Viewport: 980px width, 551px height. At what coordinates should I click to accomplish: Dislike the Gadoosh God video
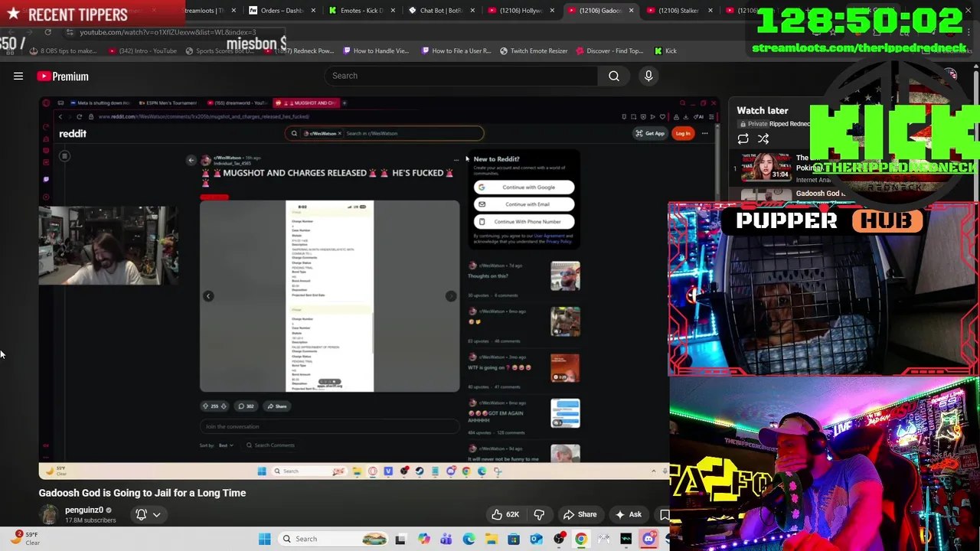pos(539,514)
